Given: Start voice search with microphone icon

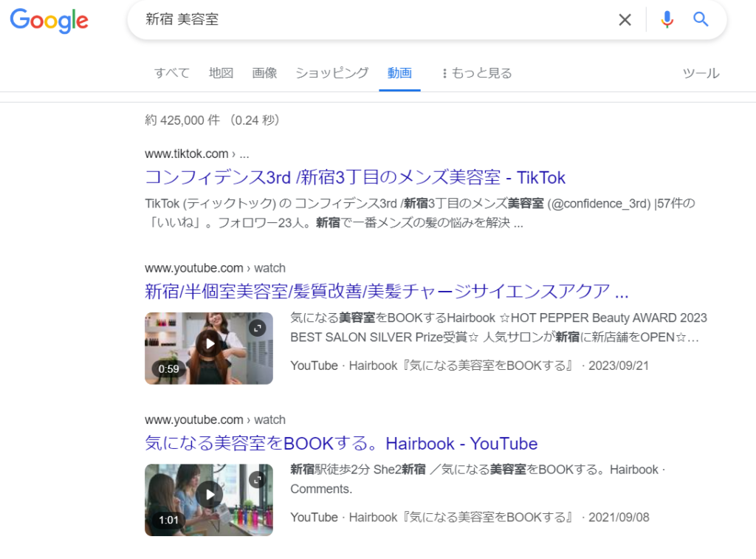Looking at the screenshot, I should (x=667, y=20).
